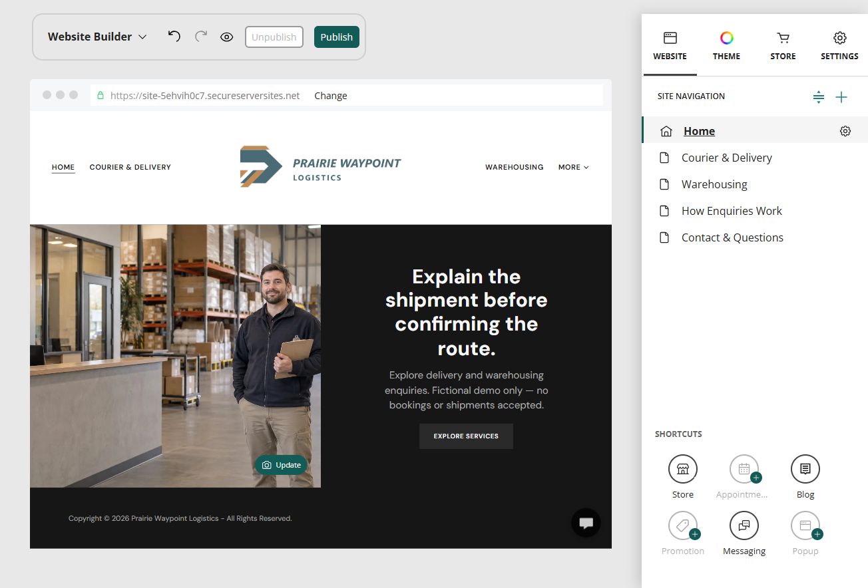Click Home link in the preview header
This screenshot has width=868, height=588.
[63, 168]
